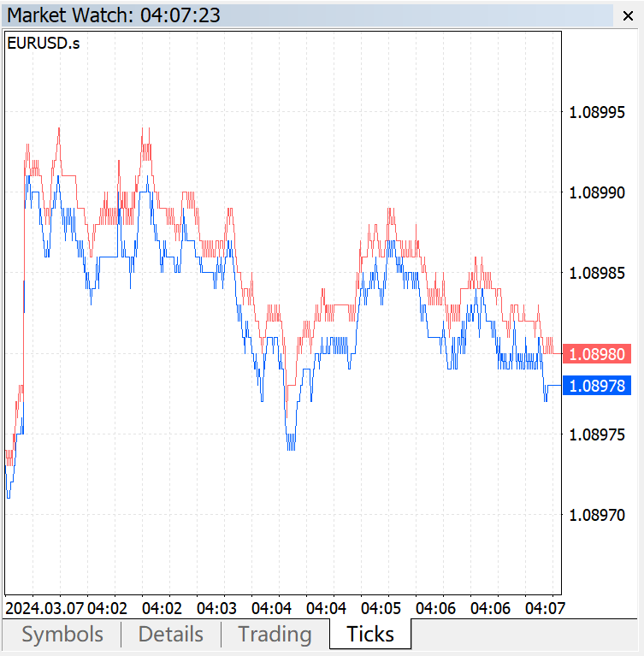
Task: Select the Ticks tab
Action: point(370,634)
